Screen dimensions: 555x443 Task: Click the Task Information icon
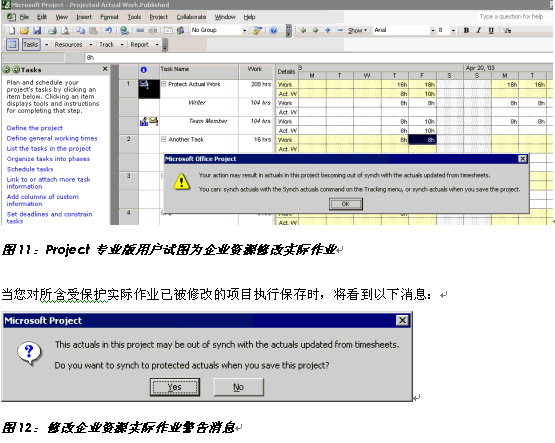(x=168, y=30)
